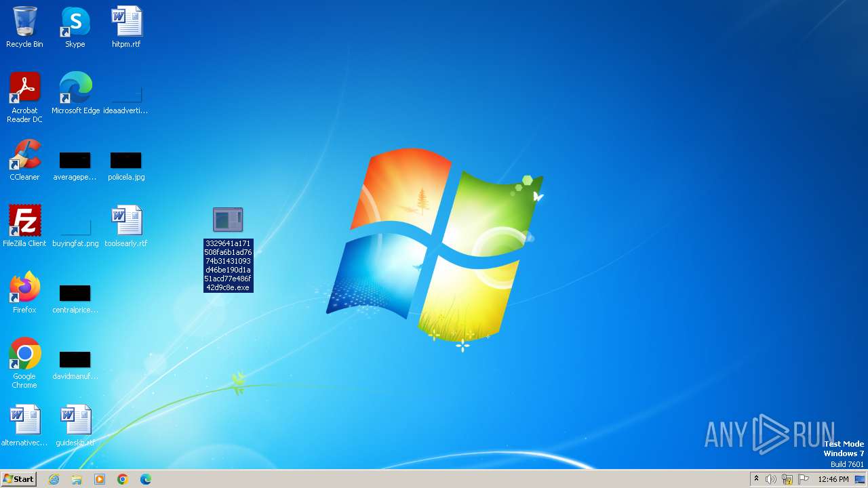Click the 12:46 PM clock

tap(833, 479)
